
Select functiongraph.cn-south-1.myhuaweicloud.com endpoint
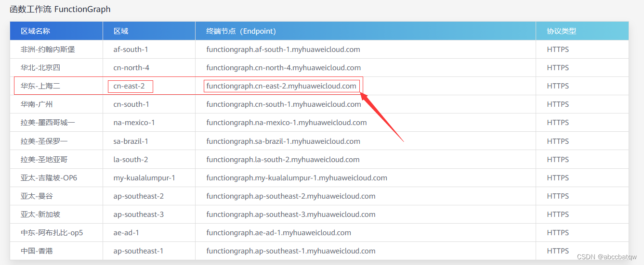coord(284,104)
